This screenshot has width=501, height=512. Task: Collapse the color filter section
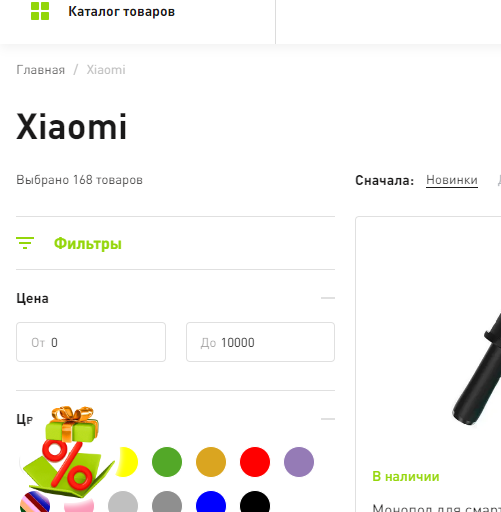(328, 419)
